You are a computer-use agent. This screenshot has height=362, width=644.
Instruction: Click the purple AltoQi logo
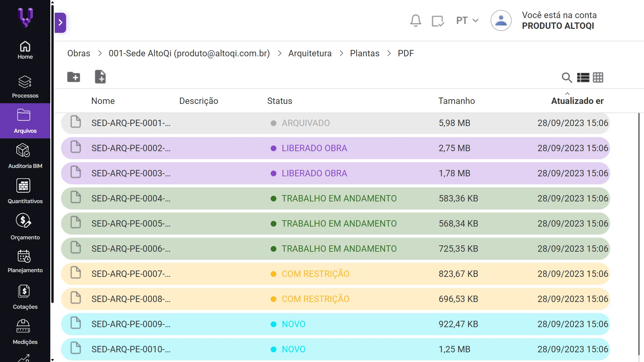pos(25,17)
